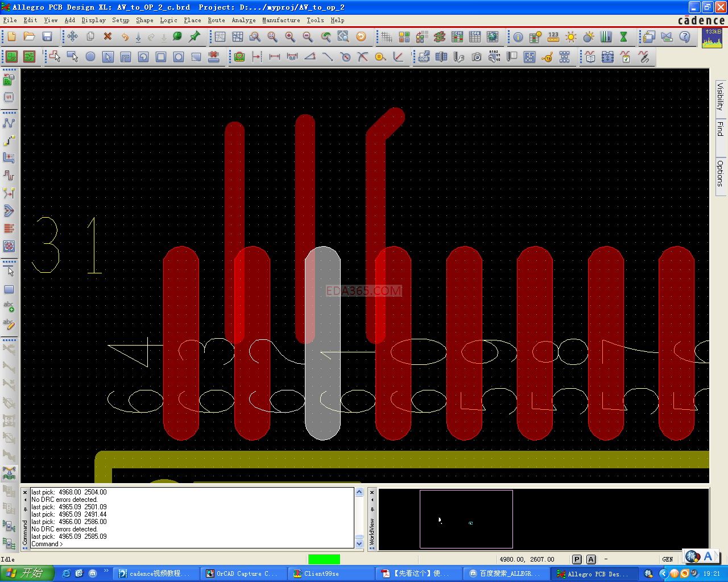Open the Visibility side tab
This screenshot has height=582, width=728.
pyautogui.click(x=720, y=96)
